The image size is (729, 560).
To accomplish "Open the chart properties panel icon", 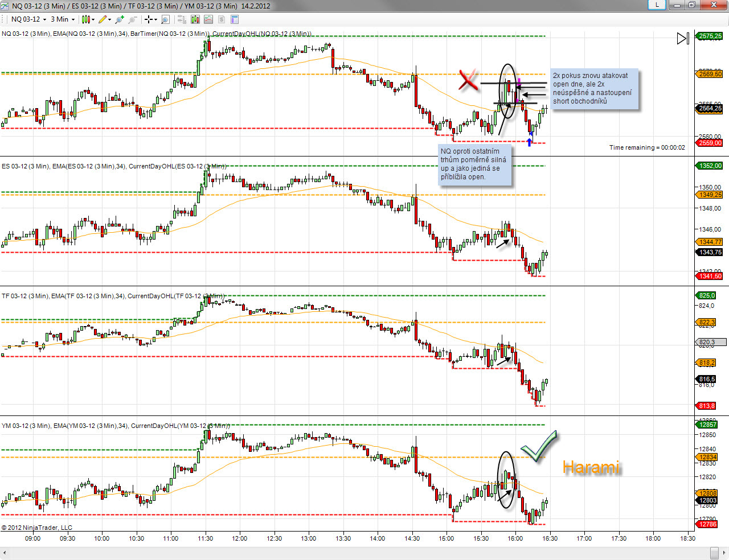I will (x=235, y=19).
